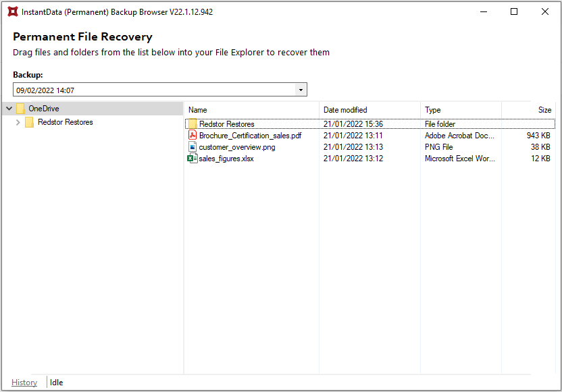Click date 21/01/2022 15:36 cell

click(x=353, y=124)
